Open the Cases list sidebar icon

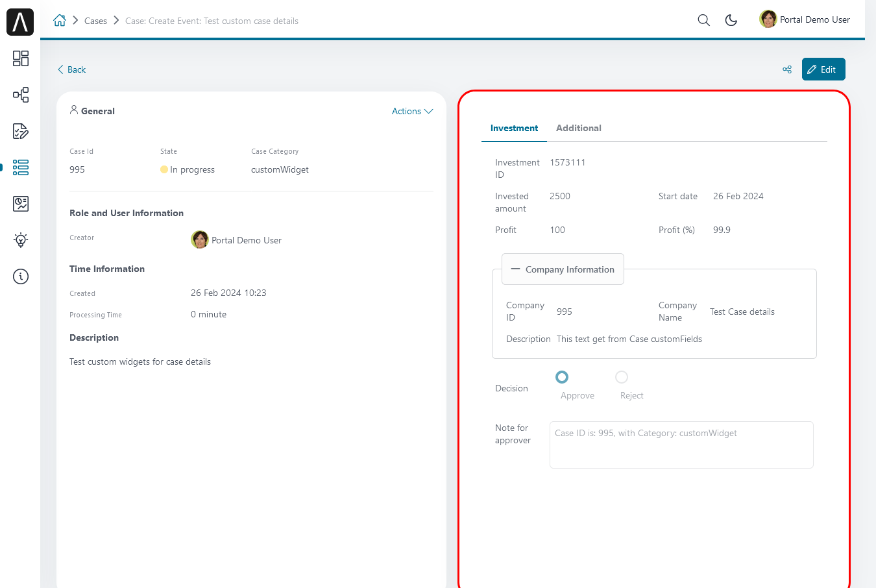tap(21, 167)
